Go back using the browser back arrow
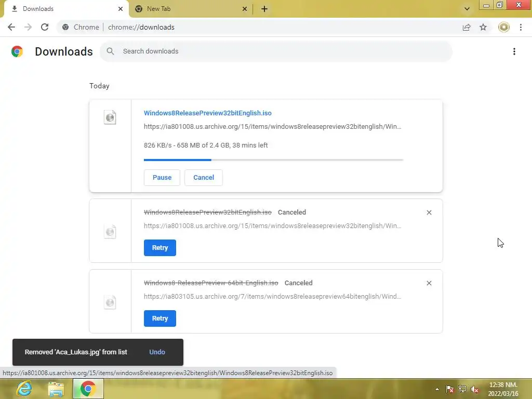This screenshot has height=399, width=532. point(11,27)
